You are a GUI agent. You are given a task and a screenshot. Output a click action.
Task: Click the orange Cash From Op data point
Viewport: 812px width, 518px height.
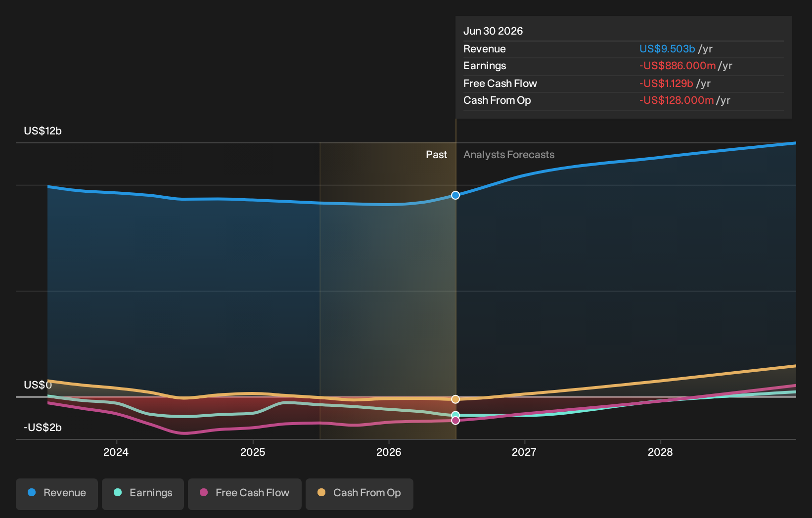[x=455, y=399]
